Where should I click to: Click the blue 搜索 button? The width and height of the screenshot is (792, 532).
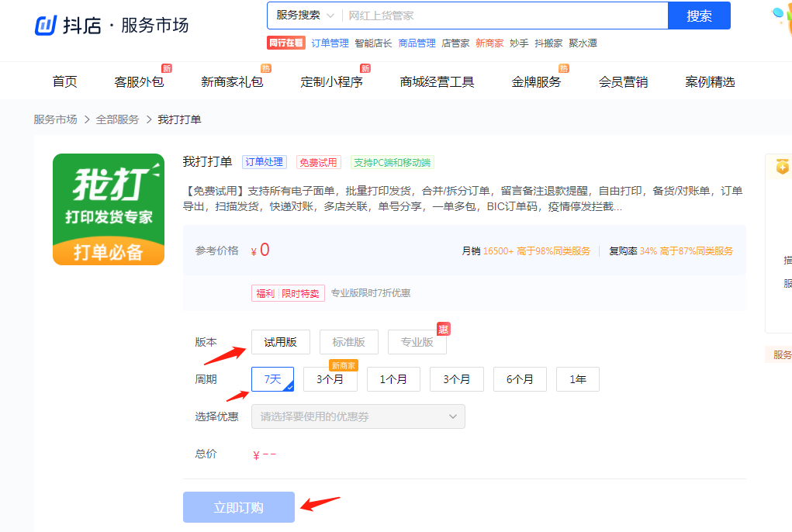tap(699, 16)
